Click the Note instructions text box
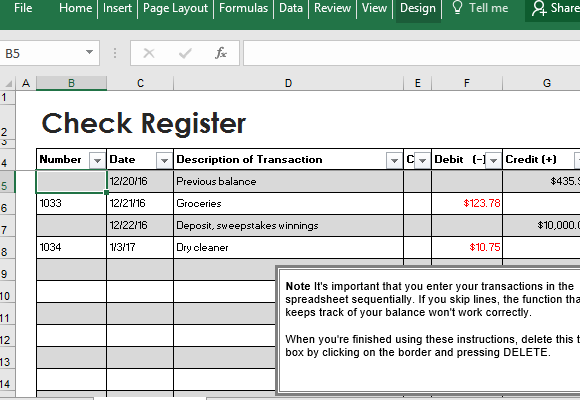 click(429, 329)
